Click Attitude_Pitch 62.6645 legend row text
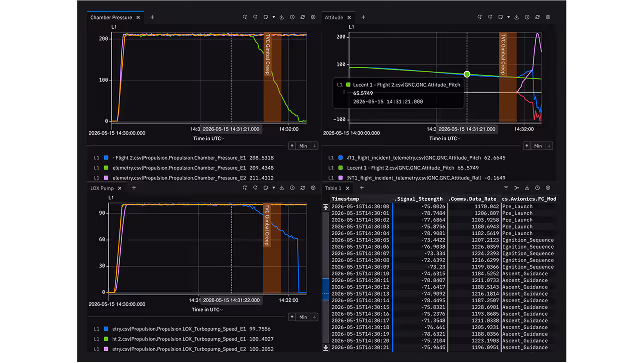Image resolution: width=644 pixels, height=363 pixels. click(426, 158)
